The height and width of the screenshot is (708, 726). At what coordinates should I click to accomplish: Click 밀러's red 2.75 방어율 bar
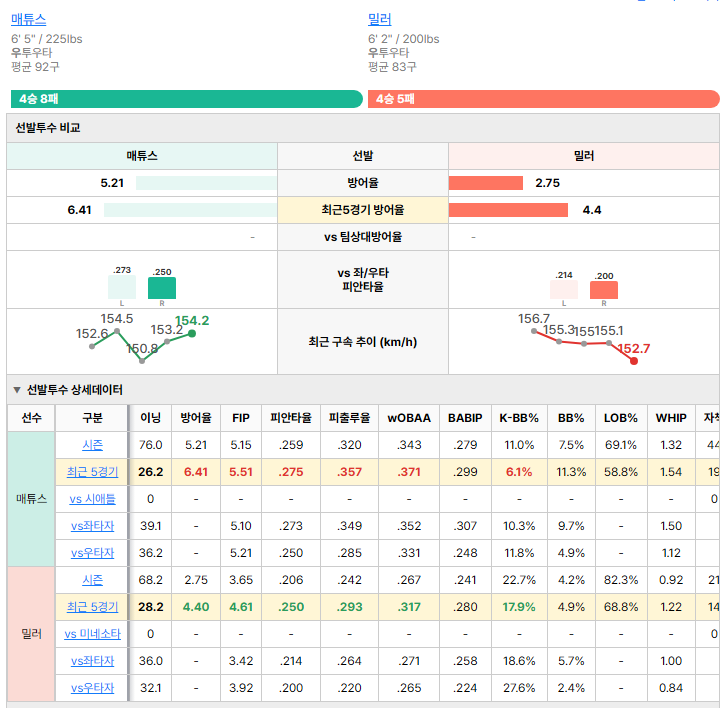pos(486,183)
